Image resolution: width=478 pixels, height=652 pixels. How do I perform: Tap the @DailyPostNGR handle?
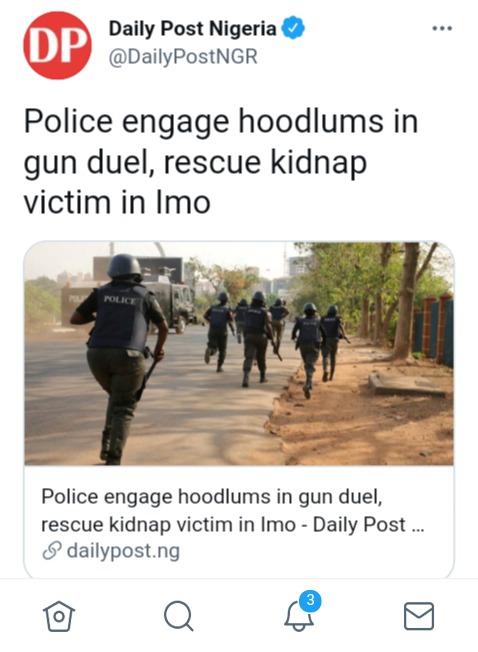point(183,57)
